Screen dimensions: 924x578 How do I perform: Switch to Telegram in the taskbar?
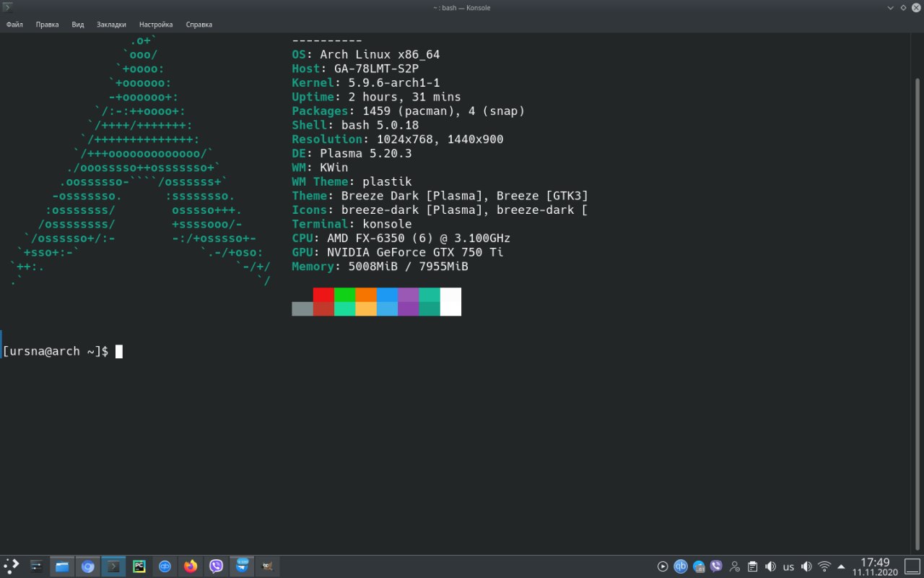click(x=242, y=566)
